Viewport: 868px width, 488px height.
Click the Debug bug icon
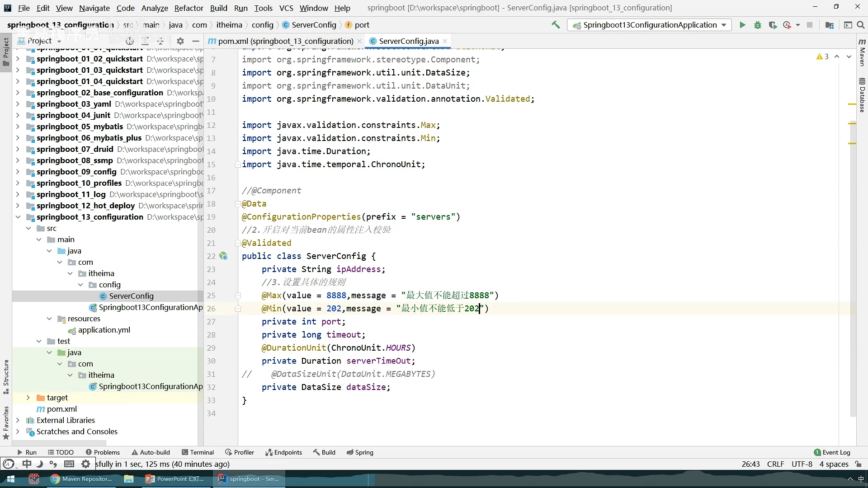758,25
